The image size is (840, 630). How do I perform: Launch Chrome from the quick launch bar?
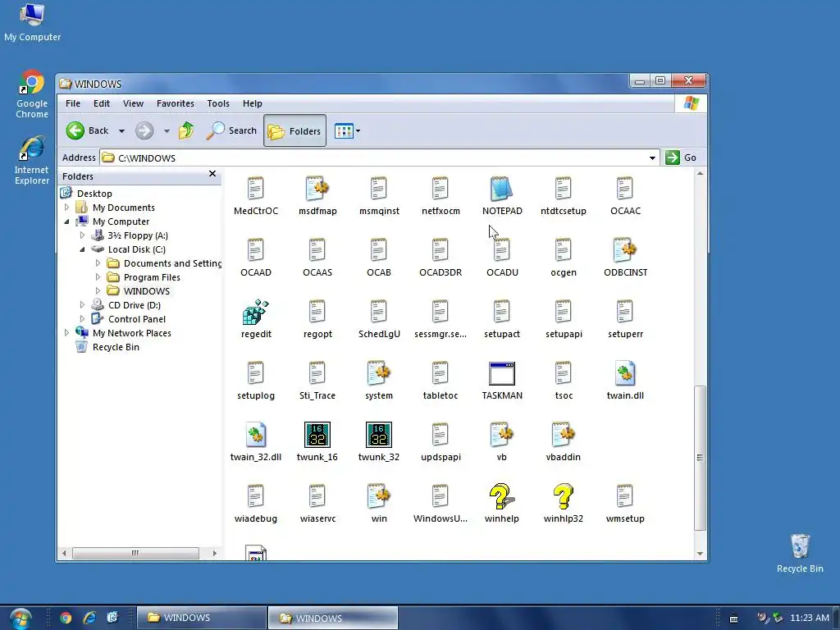click(66, 618)
